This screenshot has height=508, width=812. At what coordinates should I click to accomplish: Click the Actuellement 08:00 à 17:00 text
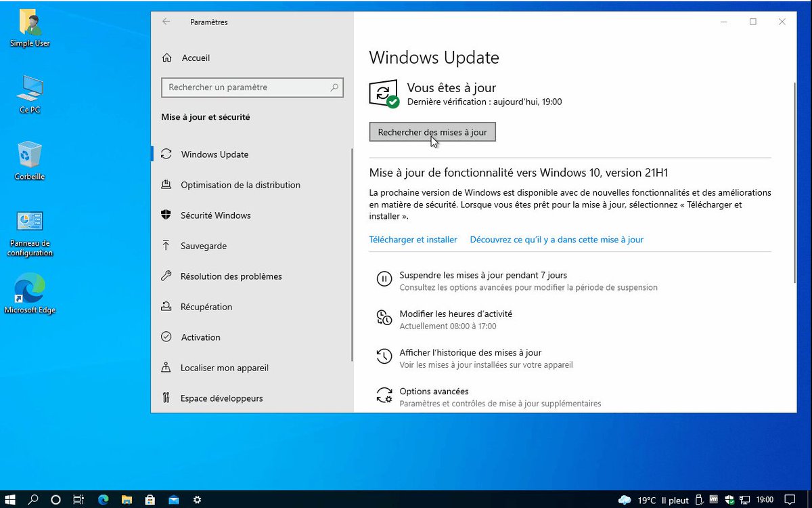[448, 326]
